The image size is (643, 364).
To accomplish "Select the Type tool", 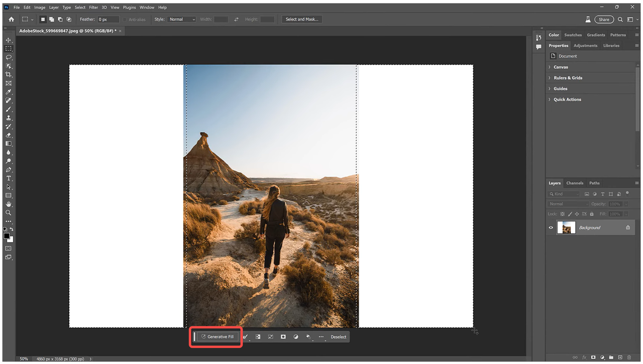I will (8, 178).
